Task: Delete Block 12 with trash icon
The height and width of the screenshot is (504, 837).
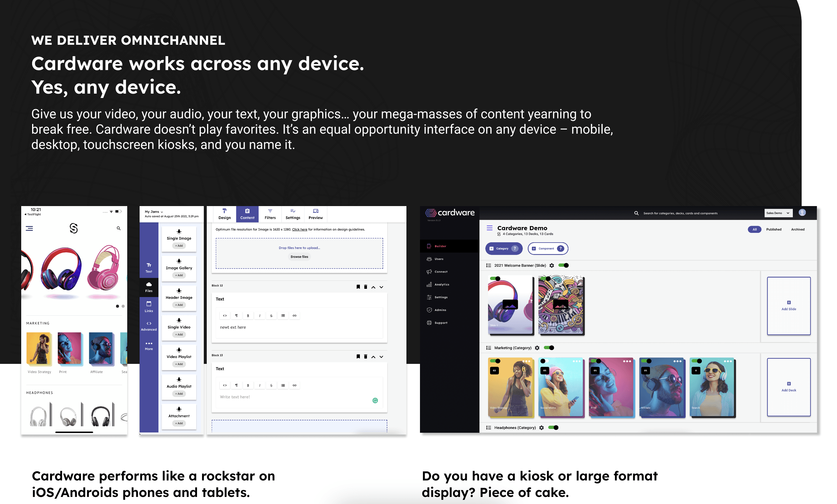Action: (x=365, y=287)
